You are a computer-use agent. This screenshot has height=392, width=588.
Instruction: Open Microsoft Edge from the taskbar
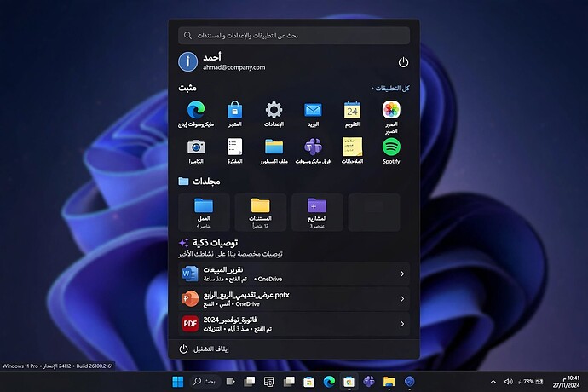point(329,382)
